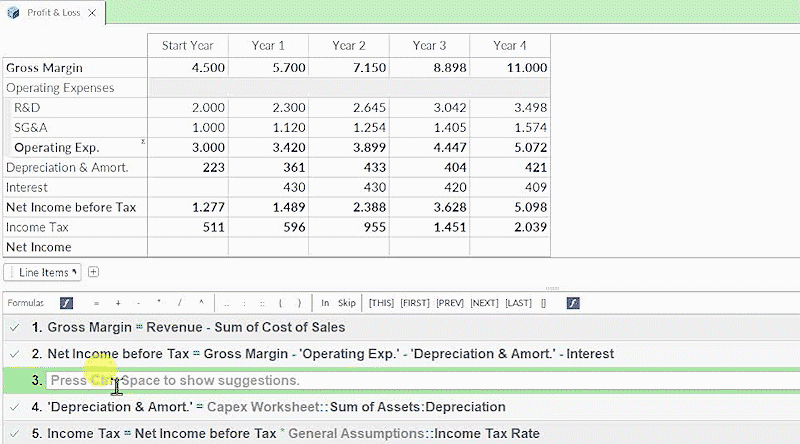Image resolution: width=800 pixels, height=444 pixels.
Task: Click the Skip keyword in formula toolbar
Action: (x=346, y=302)
